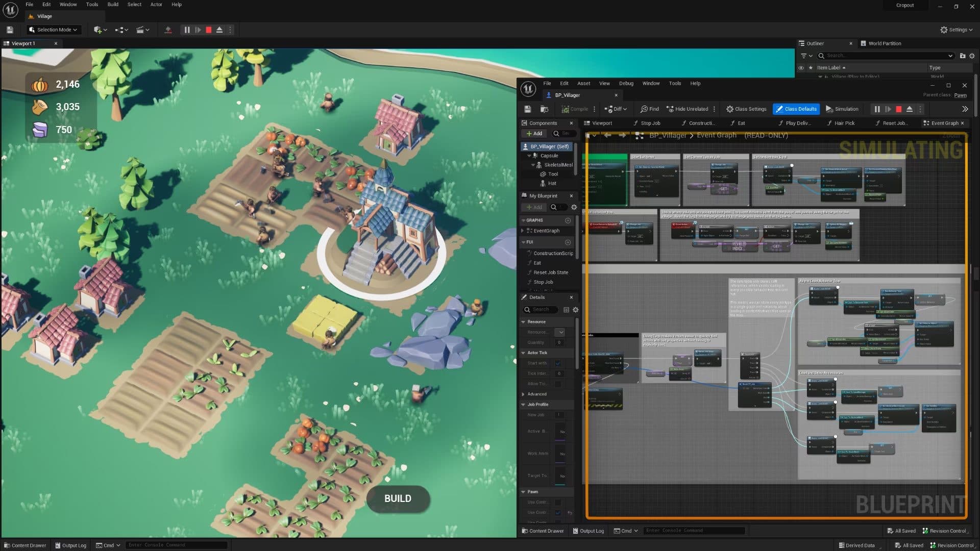Toggle Allow Tick checkbox in Actor Tick

click(557, 384)
